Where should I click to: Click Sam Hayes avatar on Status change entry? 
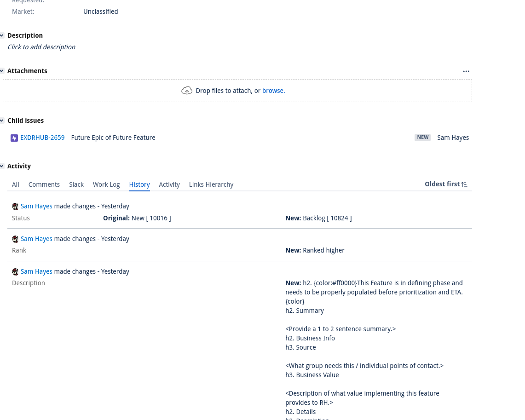(15, 207)
